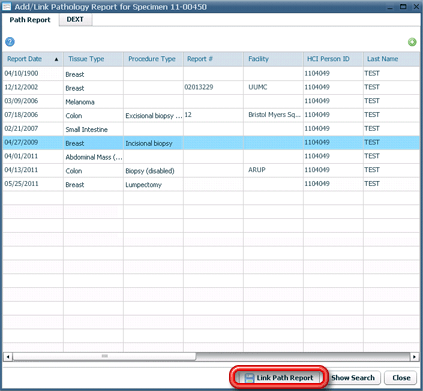Screen dimensions: 423x391
Task: Click the blue help question mark icon
Action: 10,42
